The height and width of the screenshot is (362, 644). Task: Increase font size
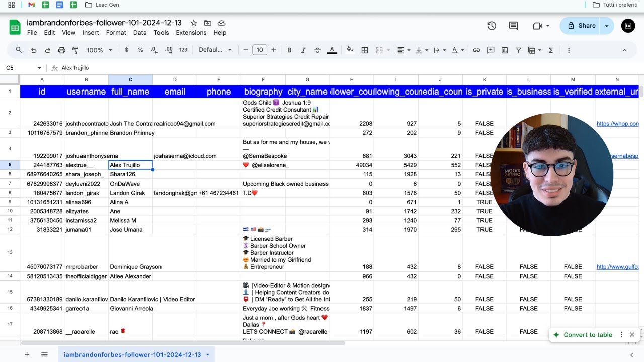click(274, 50)
